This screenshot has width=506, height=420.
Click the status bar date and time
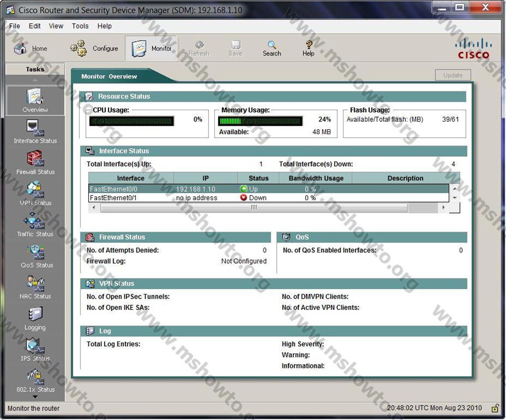(434, 408)
